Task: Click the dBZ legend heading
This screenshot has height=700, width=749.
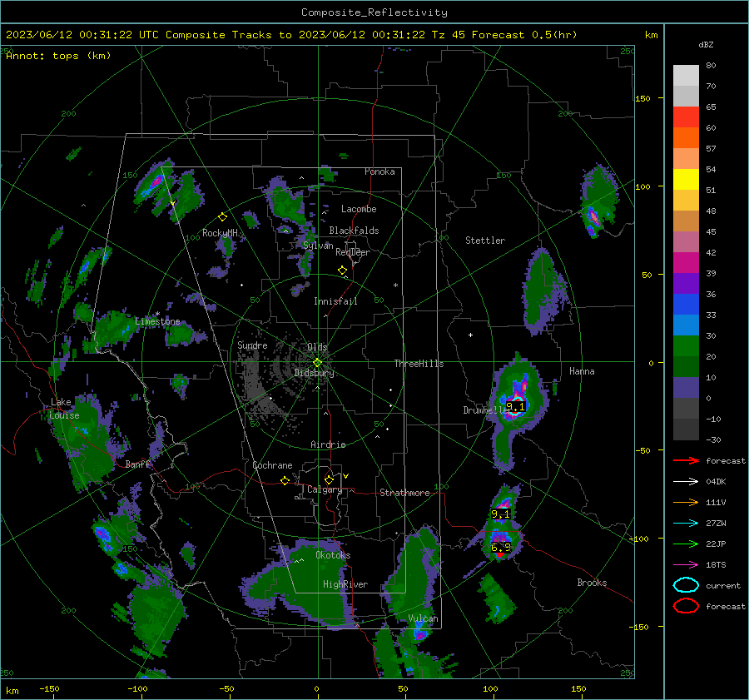Action: pyautogui.click(x=706, y=44)
